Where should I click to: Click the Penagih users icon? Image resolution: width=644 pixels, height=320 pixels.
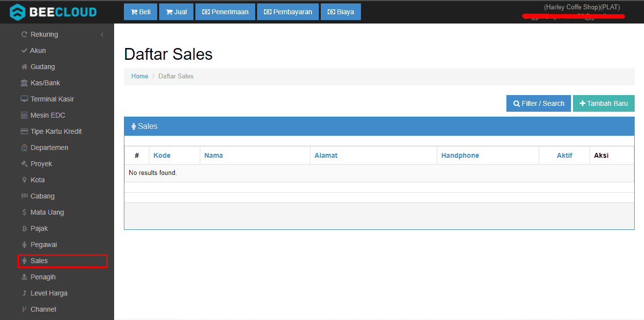pyautogui.click(x=24, y=277)
